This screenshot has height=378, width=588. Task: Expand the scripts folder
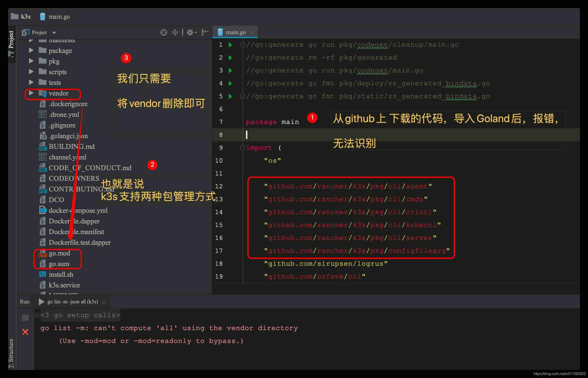point(31,72)
